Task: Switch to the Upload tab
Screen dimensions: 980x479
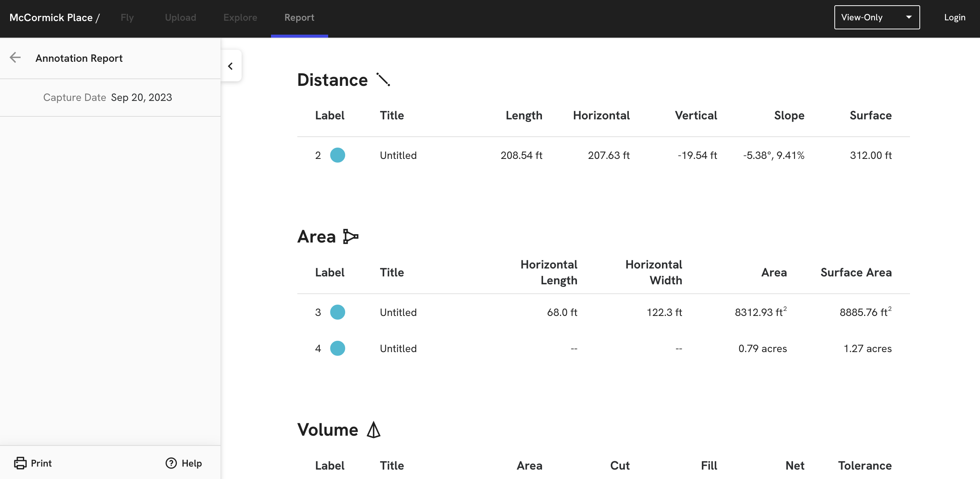Action: (x=180, y=18)
